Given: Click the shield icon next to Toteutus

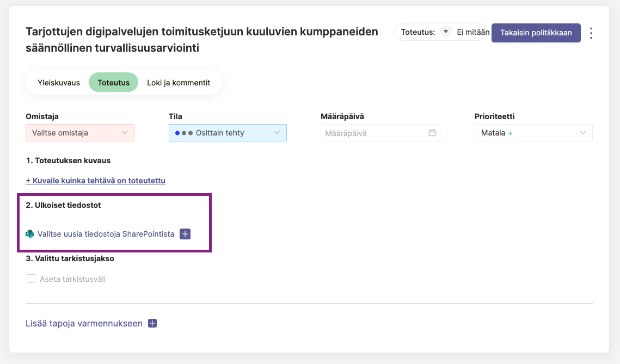Looking at the screenshot, I should tap(446, 32).
